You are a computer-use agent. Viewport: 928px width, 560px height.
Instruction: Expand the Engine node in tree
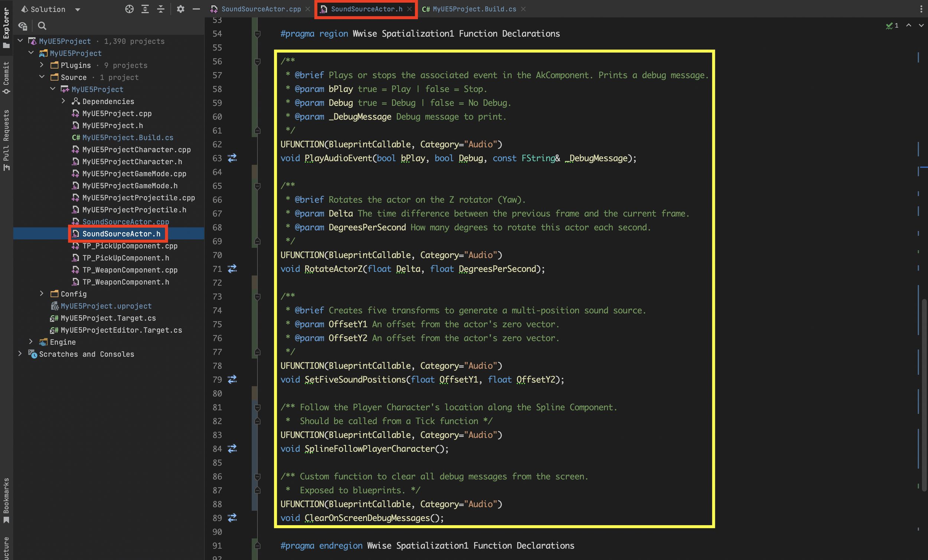[x=31, y=342]
